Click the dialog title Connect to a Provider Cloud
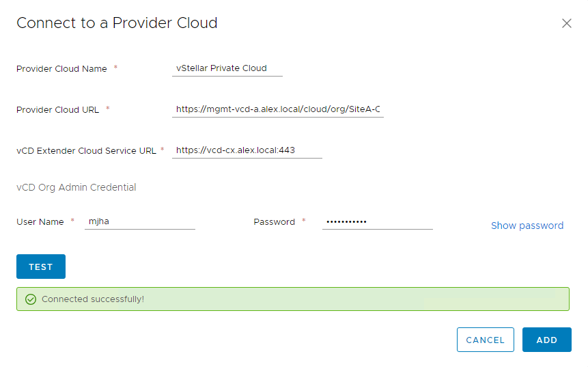 click(x=117, y=23)
